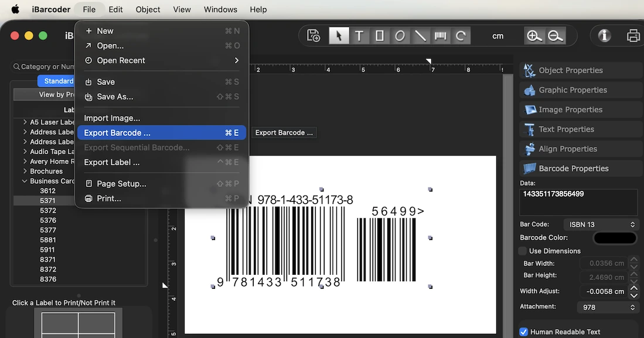Click the Object Properties panel icon
The image size is (644, 338).
tap(529, 70)
